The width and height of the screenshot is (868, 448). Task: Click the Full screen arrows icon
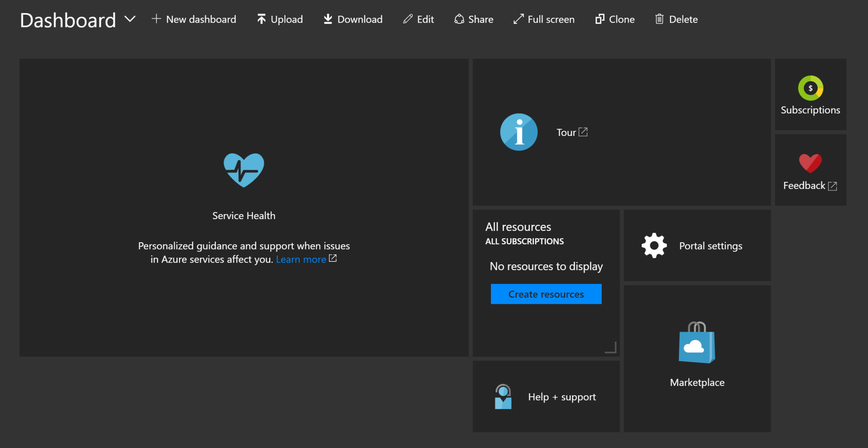[x=518, y=19]
